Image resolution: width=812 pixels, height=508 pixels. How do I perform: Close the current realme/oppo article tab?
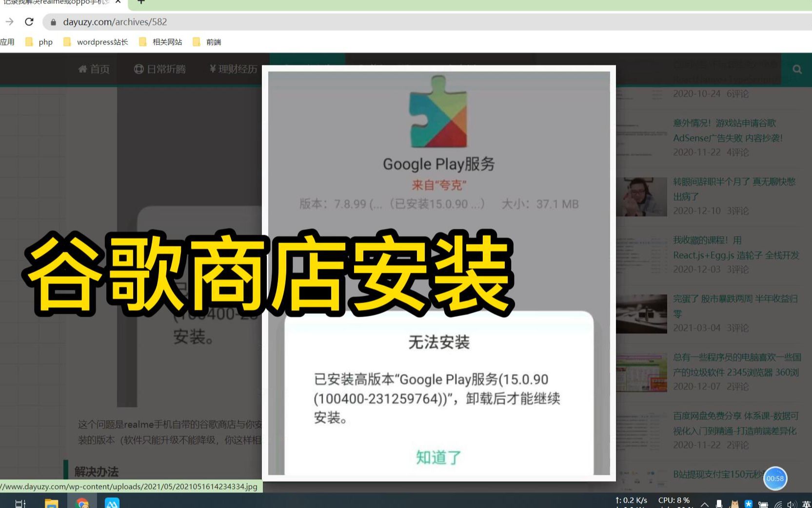pos(118,2)
